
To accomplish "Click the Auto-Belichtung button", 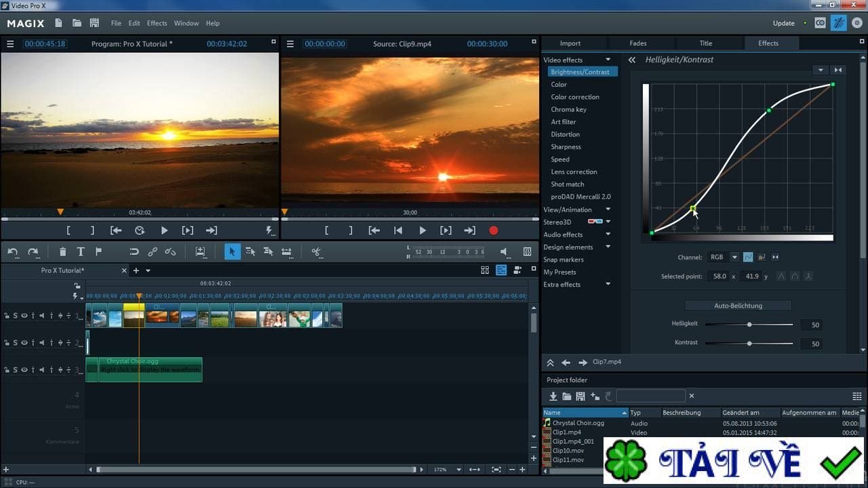I will 738,306.
